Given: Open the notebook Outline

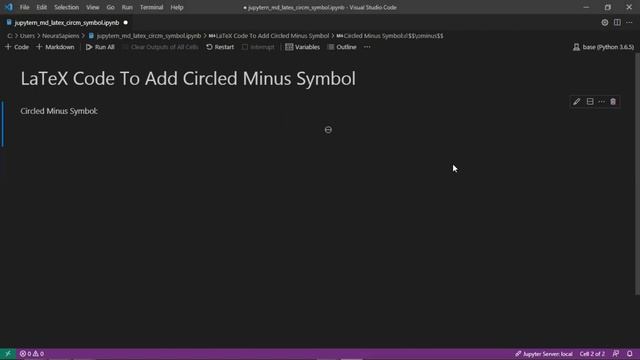Looking at the screenshot, I should click(342, 47).
